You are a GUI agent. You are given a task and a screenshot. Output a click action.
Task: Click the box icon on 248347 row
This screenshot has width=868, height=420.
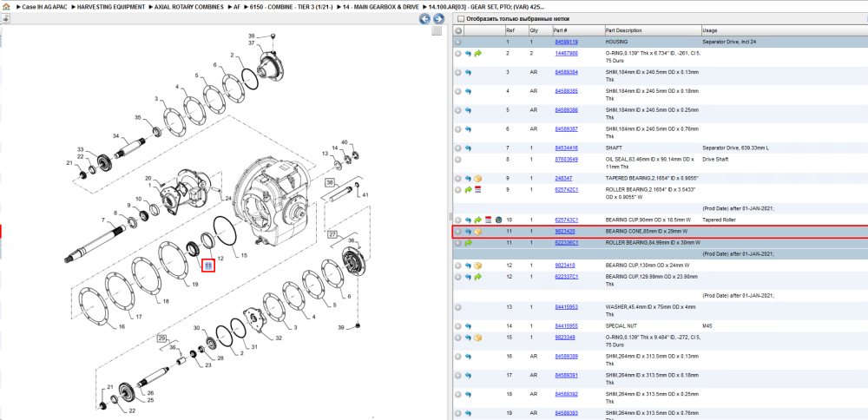click(477, 179)
